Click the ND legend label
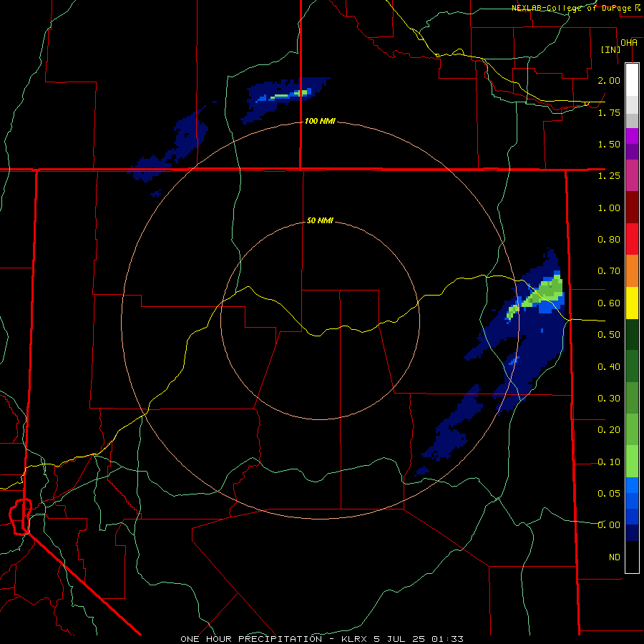644x644 pixels. point(615,557)
